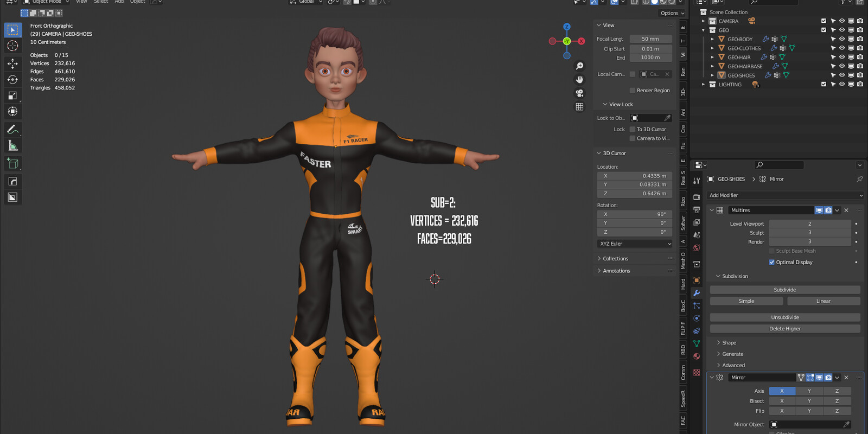Viewport: 868px width, 434px height.
Task: Enable Lock To 3D Cursor checkbox
Action: pos(632,129)
